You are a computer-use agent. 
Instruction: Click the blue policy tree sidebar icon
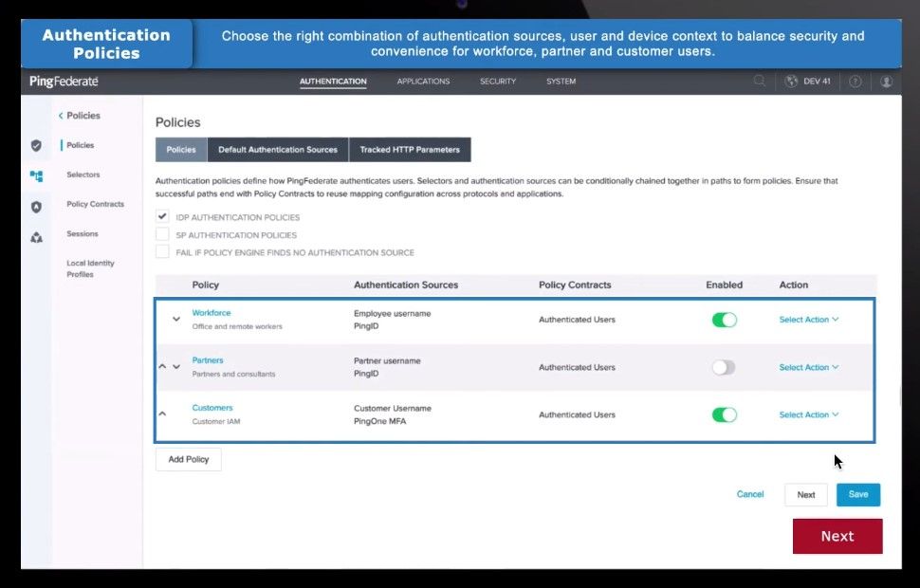point(36,175)
